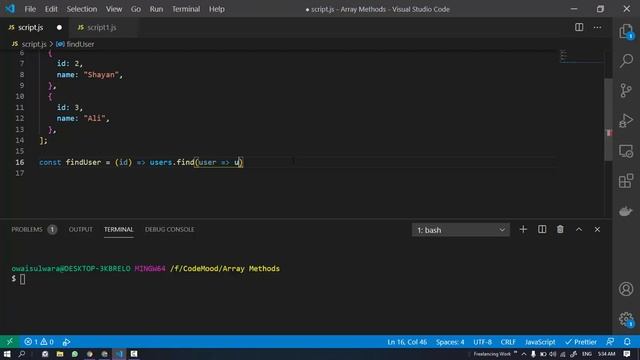Click the unsaved dot on script.js tab
The image size is (640, 360).
pos(59,27)
